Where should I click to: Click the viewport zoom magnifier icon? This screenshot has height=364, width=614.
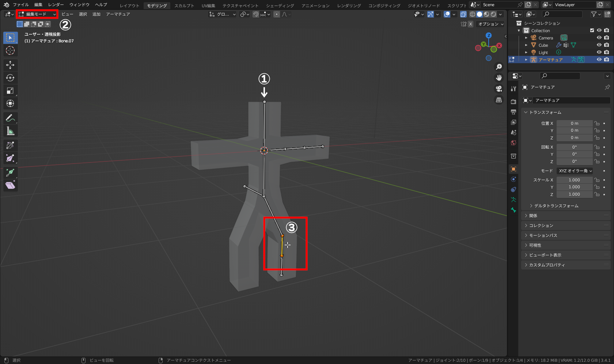coord(499,67)
